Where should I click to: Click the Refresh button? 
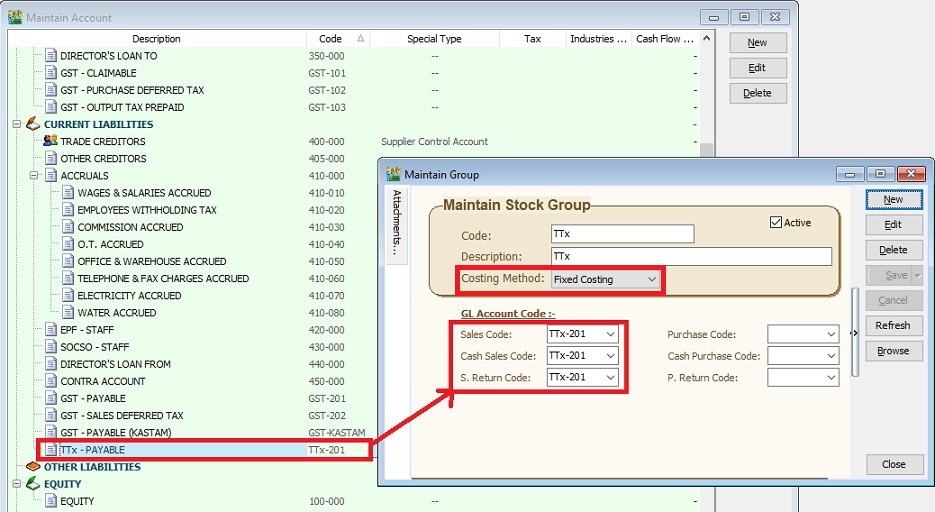[x=892, y=325]
